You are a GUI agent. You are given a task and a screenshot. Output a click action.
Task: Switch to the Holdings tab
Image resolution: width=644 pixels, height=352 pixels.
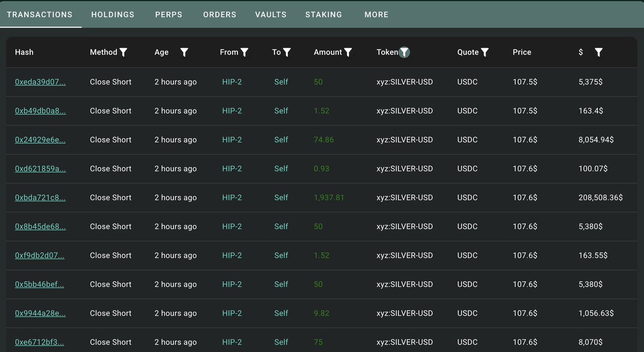113,15
